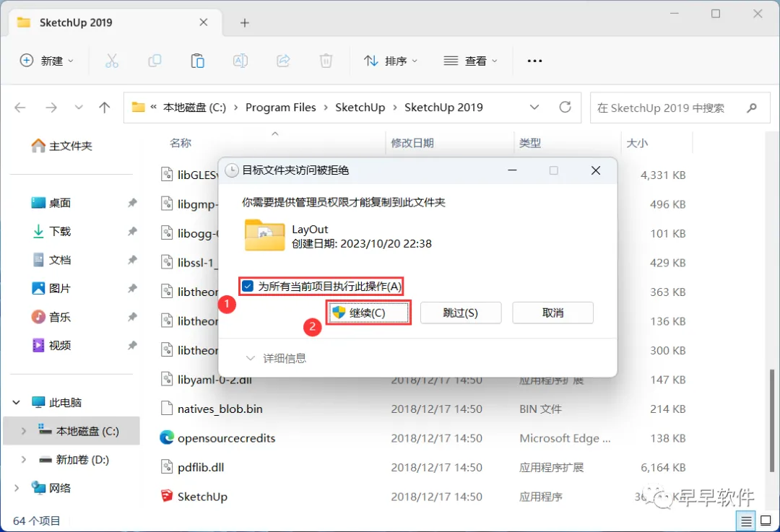The width and height of the screenshot is (780, 532).
Task: Open 音乐 in sidebar
Action: click(x=51, y=317)
